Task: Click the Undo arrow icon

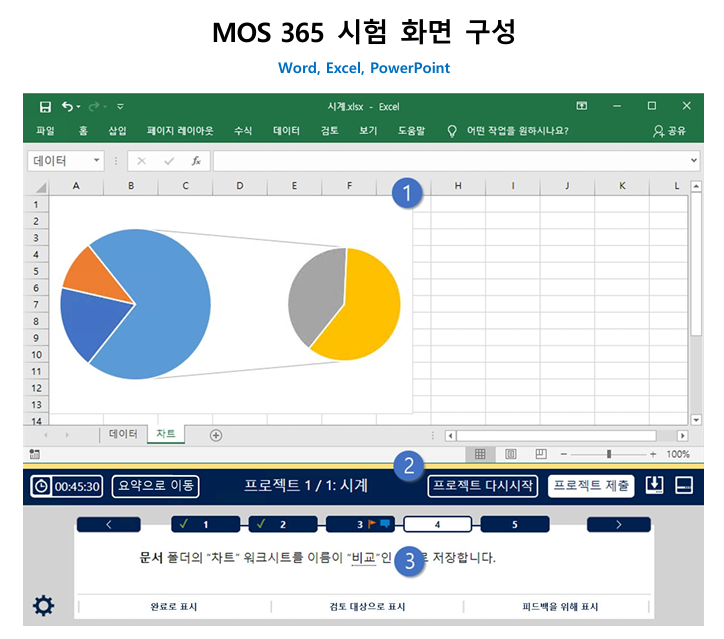Action: [x=67, y=107]
